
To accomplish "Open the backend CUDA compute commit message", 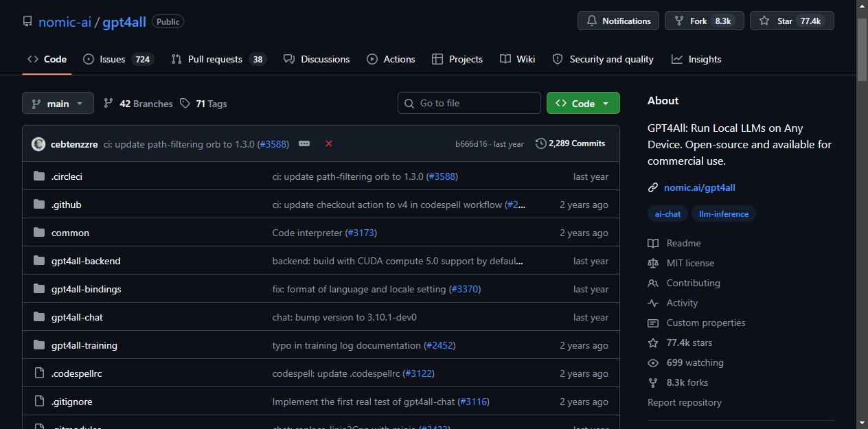I will (x=398, y=261).
